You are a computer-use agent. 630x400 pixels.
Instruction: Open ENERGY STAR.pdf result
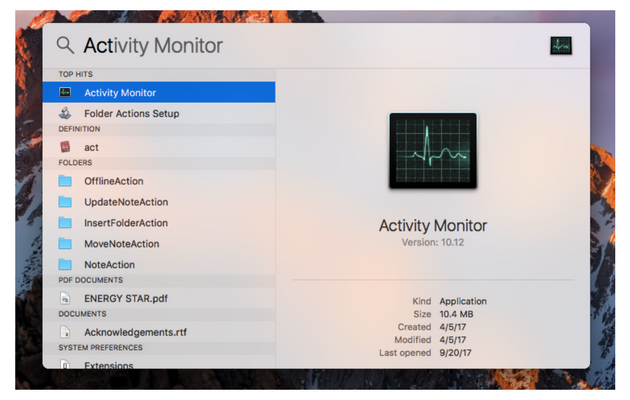[159, 298]
